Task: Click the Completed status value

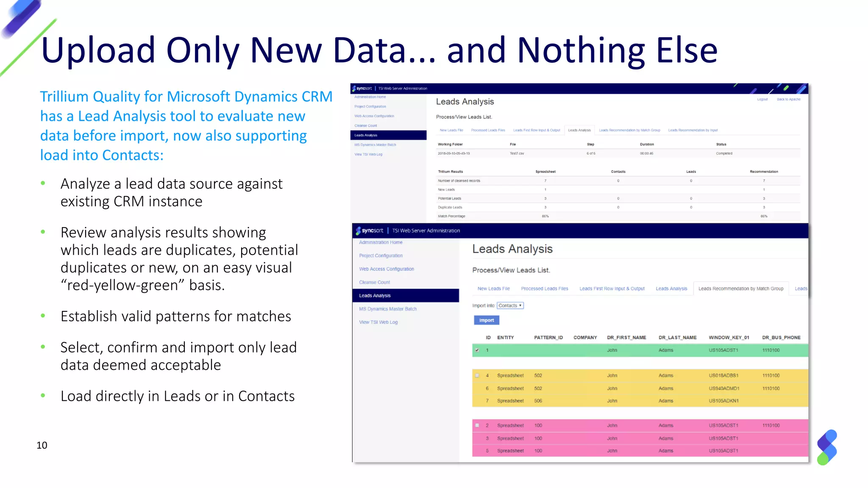Action: click(x=724, y=153)
